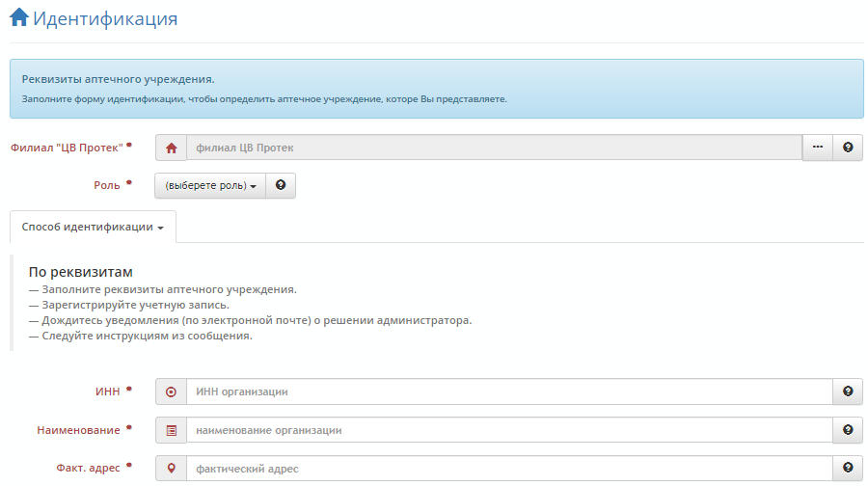Click the blue Реквизиты аптечного учреждения info banner
The height and width of the screenshot is (486, 868).
pos(436,88)
